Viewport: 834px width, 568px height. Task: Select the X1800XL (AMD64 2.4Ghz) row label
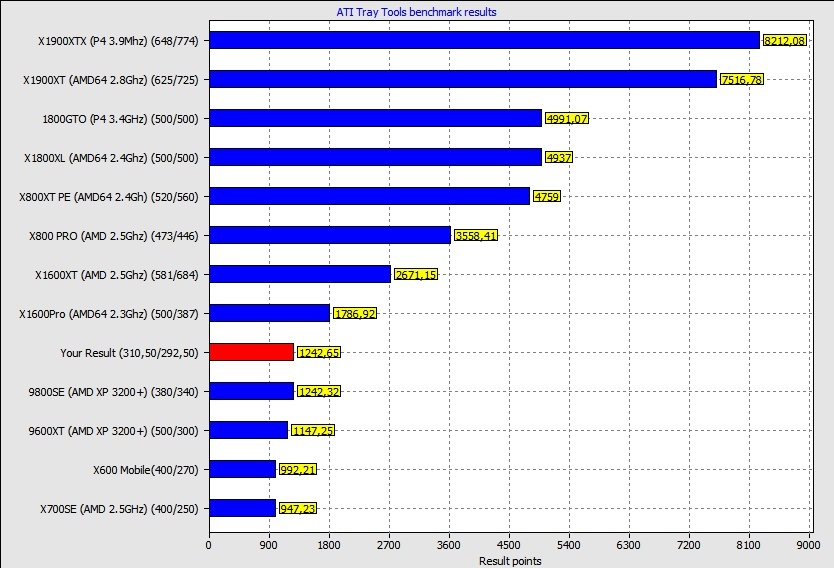[x=111, y=158]
